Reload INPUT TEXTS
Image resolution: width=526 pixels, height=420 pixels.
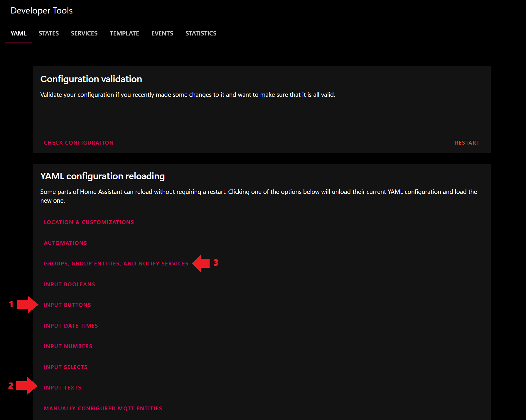click(x=63, y=388)
